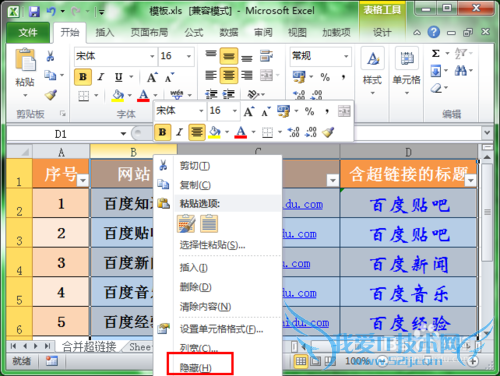Select the 合并超链接 sheet tab
500x376 pixels.
coord(89,347)
